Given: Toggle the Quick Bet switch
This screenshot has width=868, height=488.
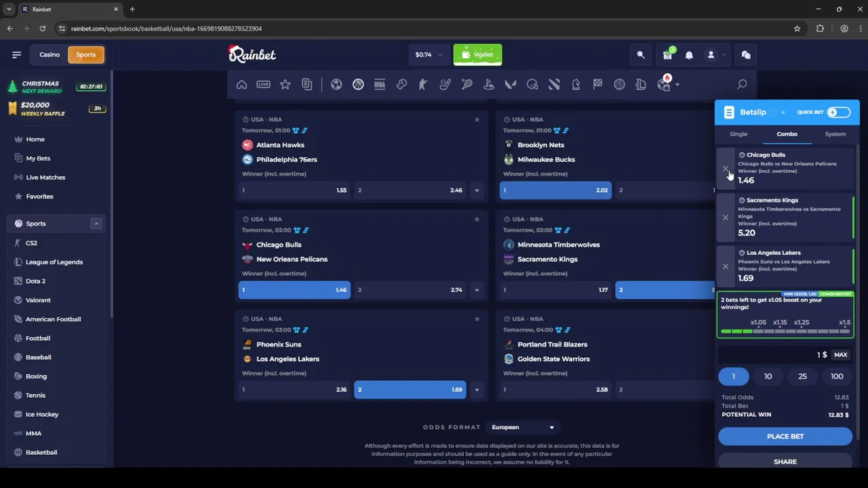Looking at the screenshot, I should pyautogui.click(x=838, y=113).
